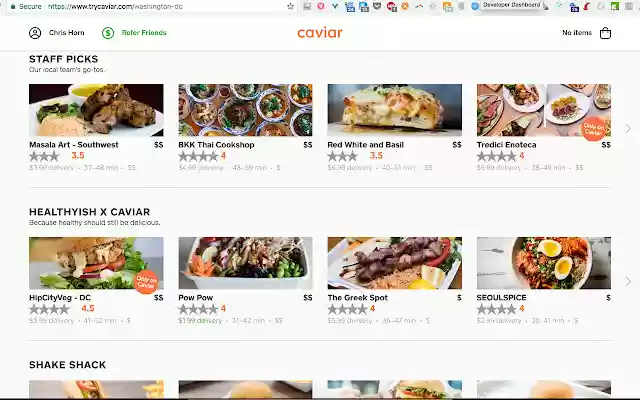Click the $$ price beside BKK Thai Cookshop

click(308, 144)
